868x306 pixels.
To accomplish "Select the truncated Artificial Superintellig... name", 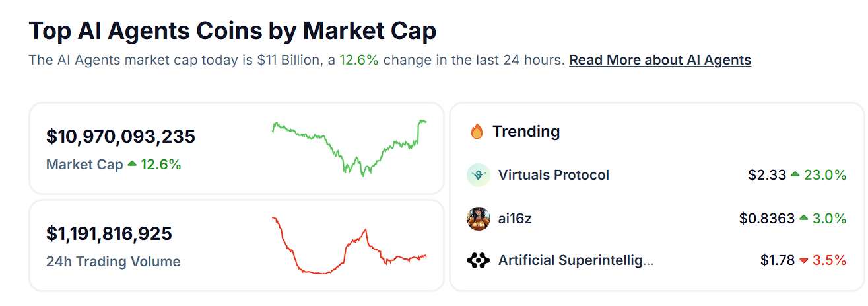I will click(x=576, y=260).
